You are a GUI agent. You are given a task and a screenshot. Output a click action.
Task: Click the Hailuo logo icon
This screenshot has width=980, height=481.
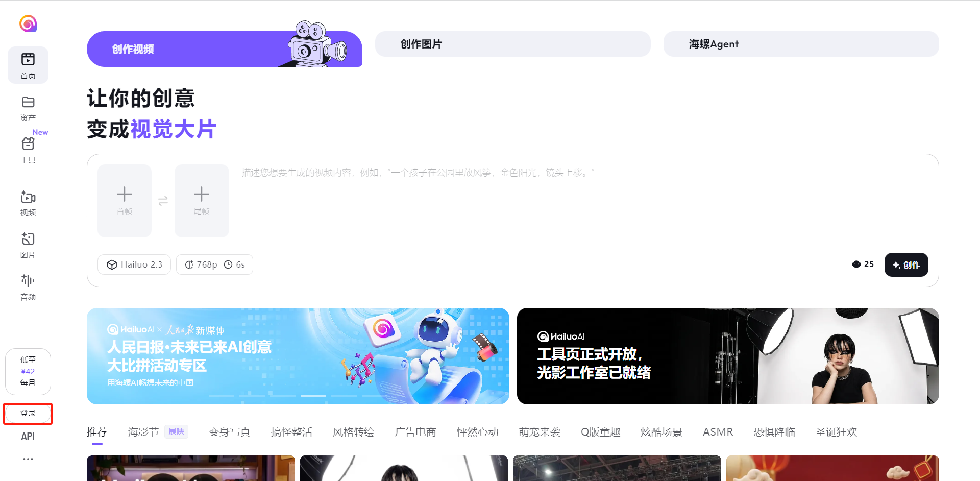28,23
